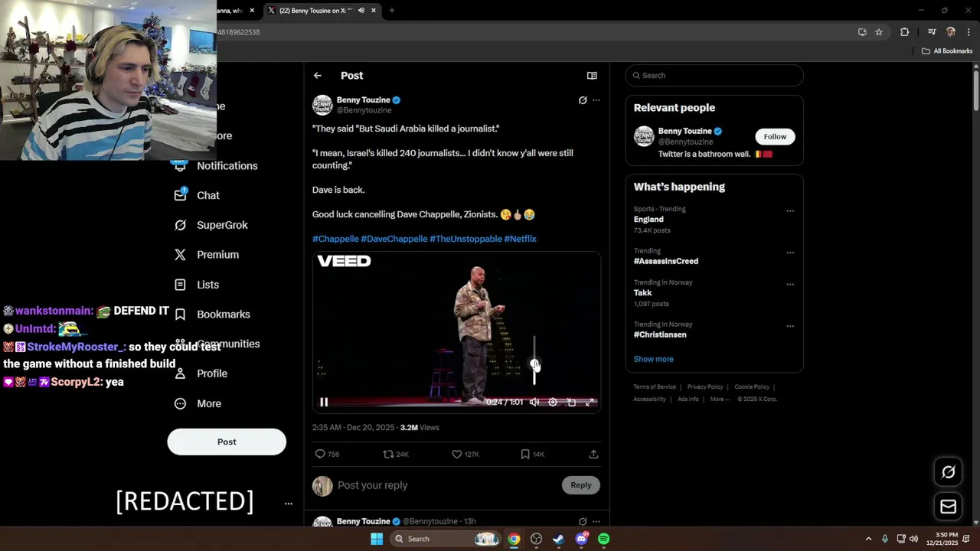Click the sidebar Post button
The width and height of the screenshot is (980, 551).
coord(227,442)
